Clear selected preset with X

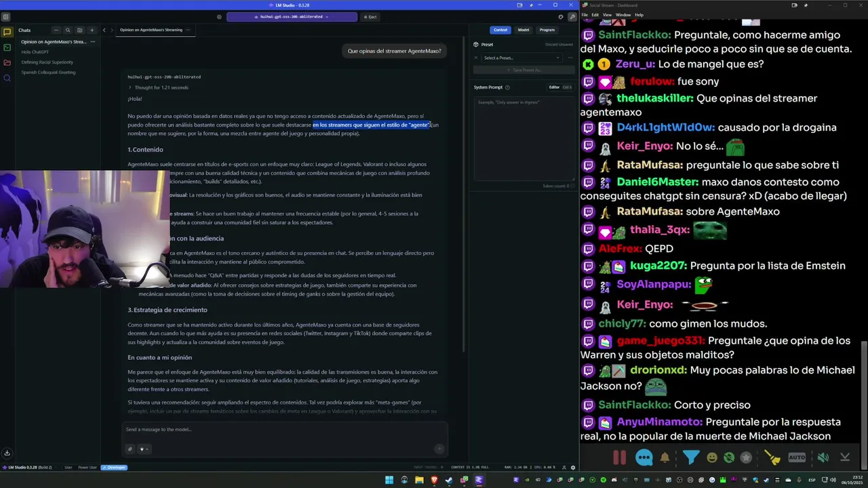(476, 58)
